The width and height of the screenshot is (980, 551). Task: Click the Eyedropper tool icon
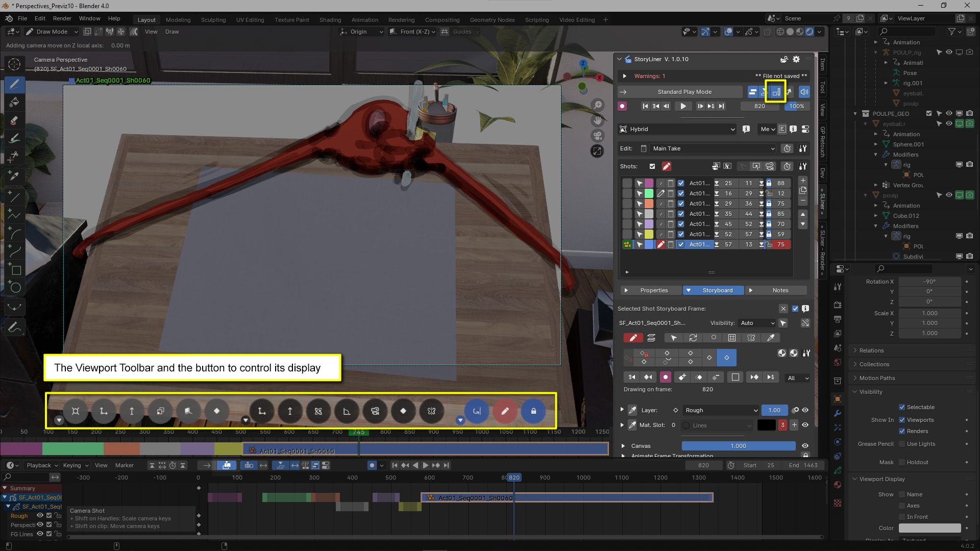pyautogui.click(x=14, y=176)
